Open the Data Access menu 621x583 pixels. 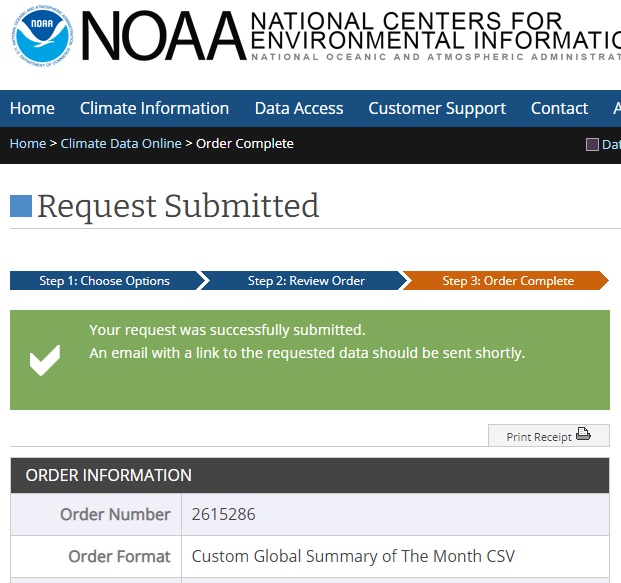(x=299, y=108)
